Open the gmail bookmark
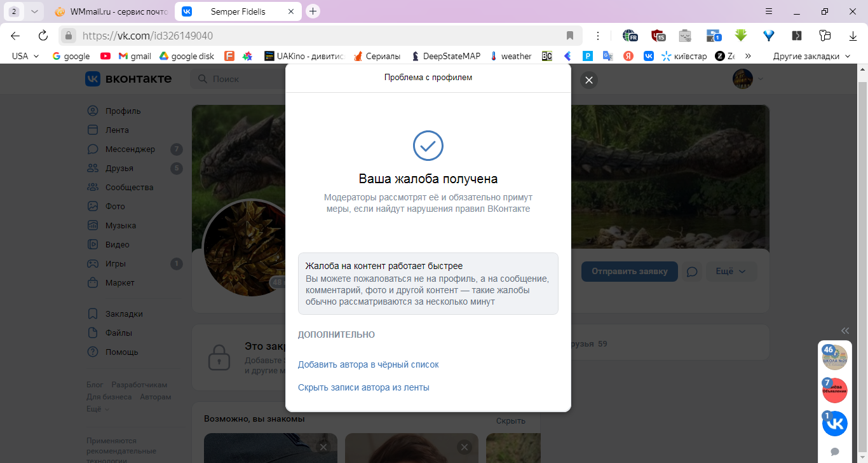The image size is (868, 463). pyautogui.click(x=135, y=56)
